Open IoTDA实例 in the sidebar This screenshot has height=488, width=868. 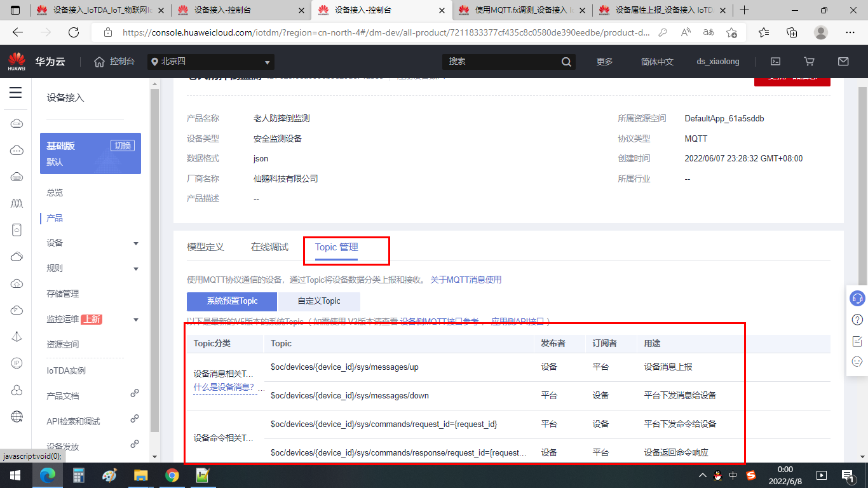pos(66,370)
